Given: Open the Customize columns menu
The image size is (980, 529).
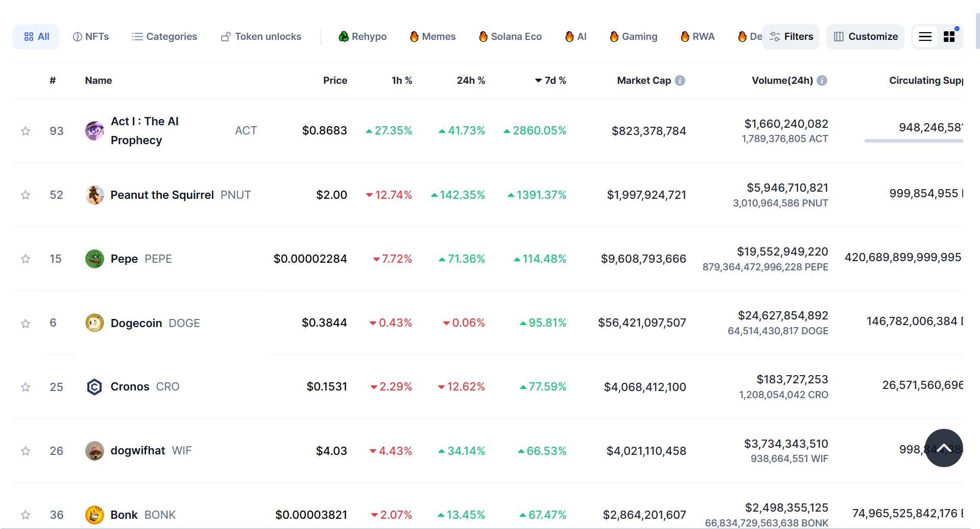Looking at the screenshot, I should [x=866, y=37].
